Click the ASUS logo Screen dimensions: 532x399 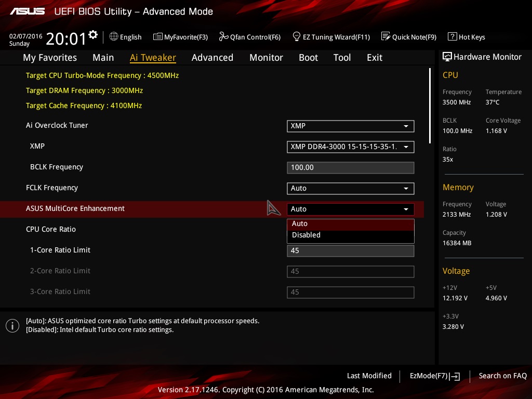27,11
